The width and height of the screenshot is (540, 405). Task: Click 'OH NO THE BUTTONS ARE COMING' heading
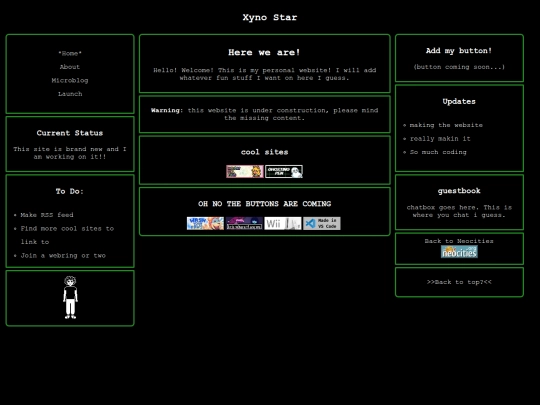(x=264, y=204)
